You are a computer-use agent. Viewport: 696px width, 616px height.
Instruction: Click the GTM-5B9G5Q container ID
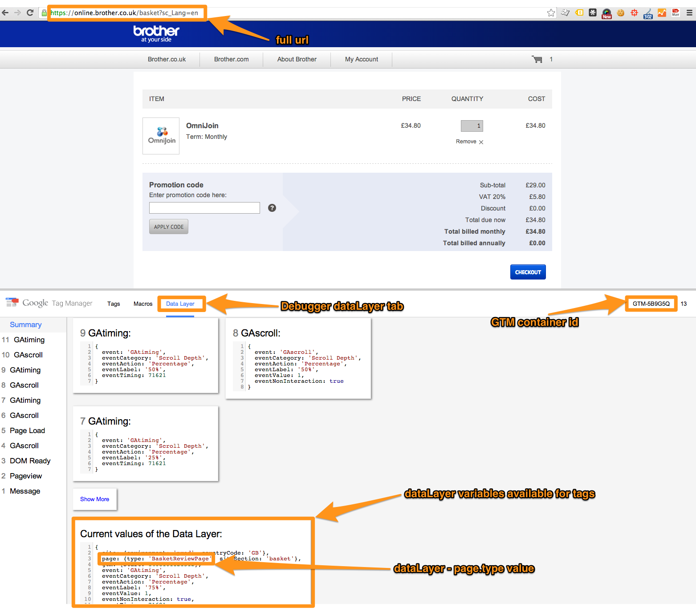(x=651, y=304)
